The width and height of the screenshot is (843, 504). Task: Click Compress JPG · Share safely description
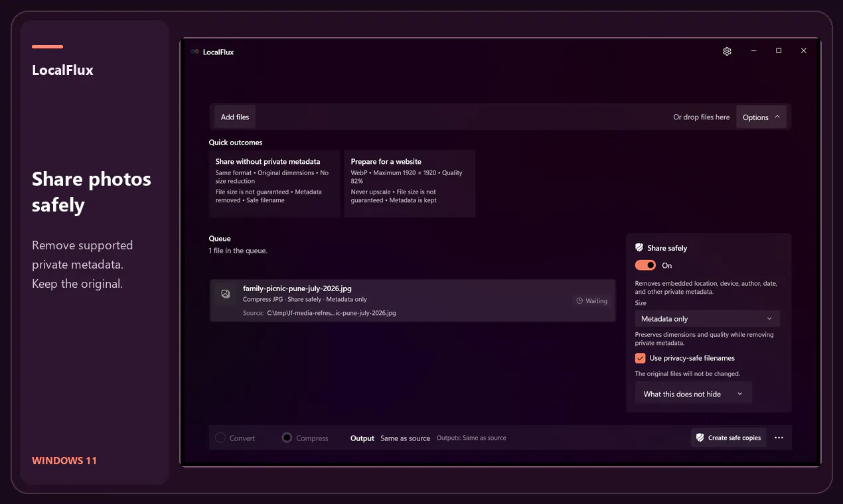point(305,300)
